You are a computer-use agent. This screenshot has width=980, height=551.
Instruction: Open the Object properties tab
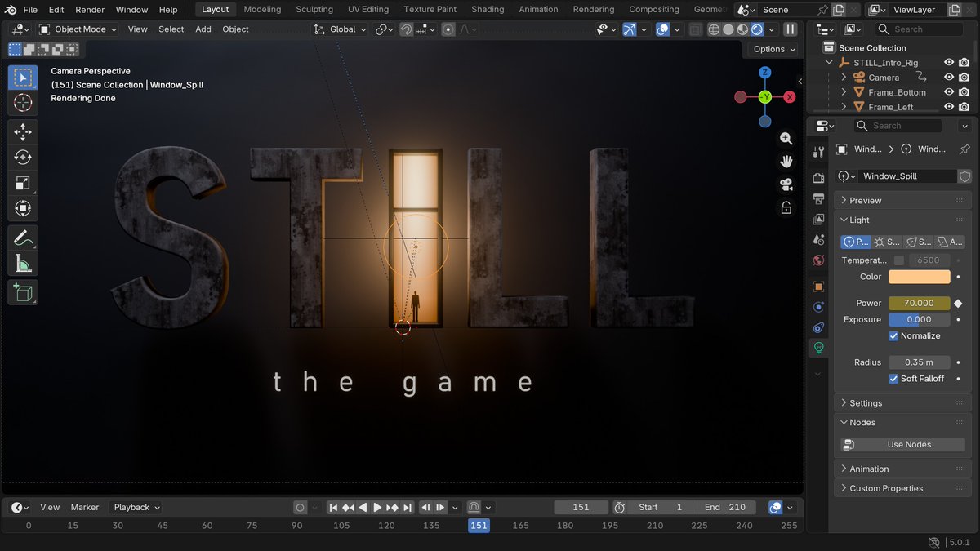(x=818, y=287)
